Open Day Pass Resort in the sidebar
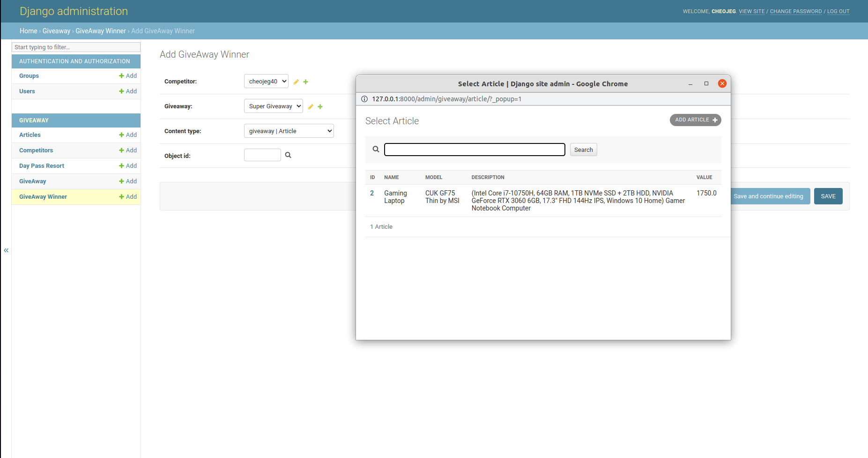 point(42,166)
